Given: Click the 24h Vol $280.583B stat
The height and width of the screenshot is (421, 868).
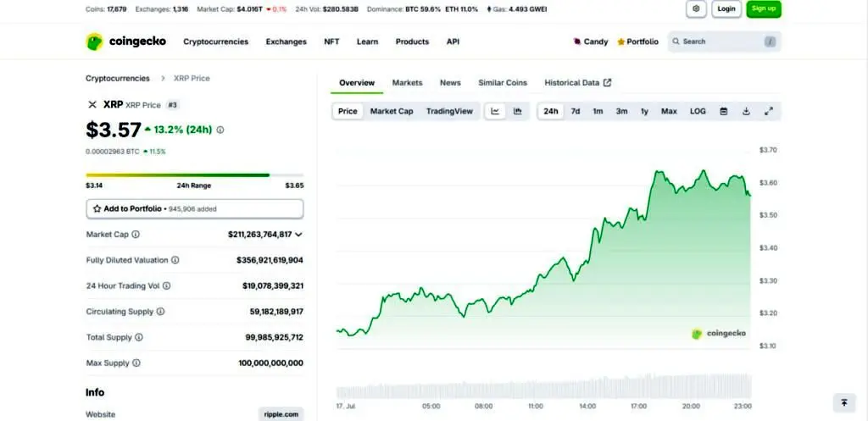Looking at the screenshot, I should tap(327, 8).
